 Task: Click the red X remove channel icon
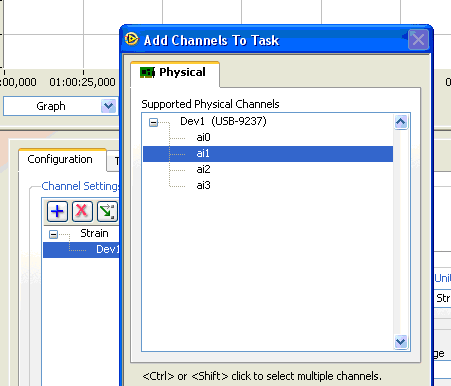point(82,211)
